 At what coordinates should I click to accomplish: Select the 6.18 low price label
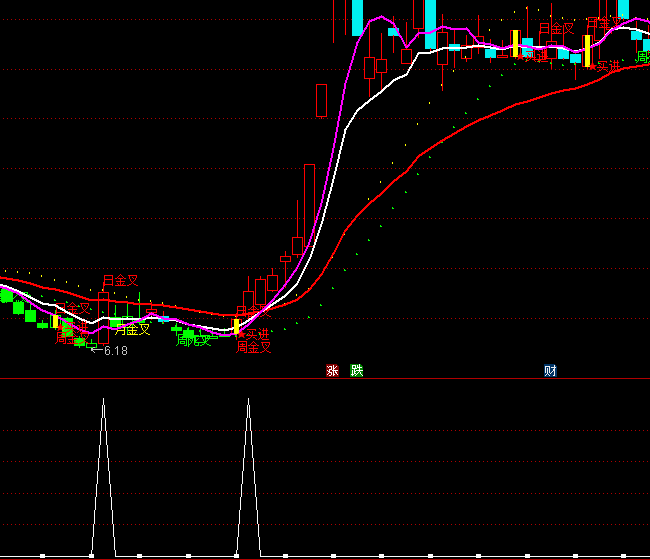click(x=116, y=351)
